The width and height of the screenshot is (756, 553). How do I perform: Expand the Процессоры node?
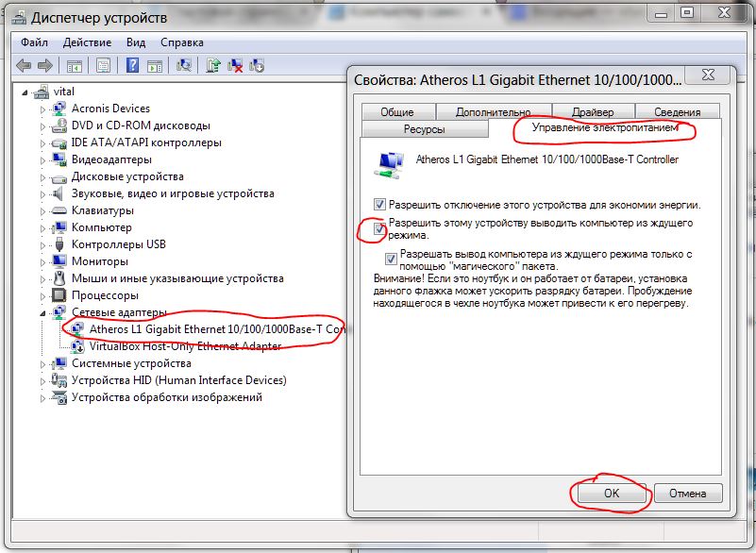click(x=42, y=296)
